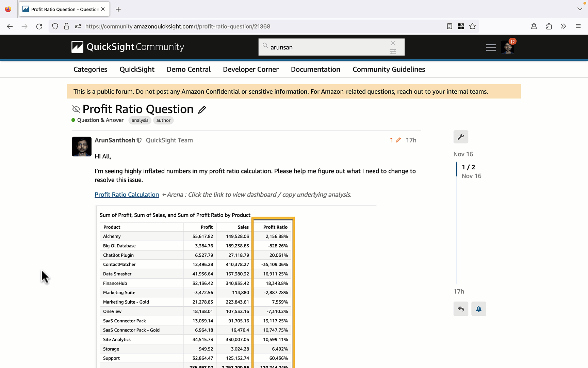View post edit history pencil

coord(395,140)
